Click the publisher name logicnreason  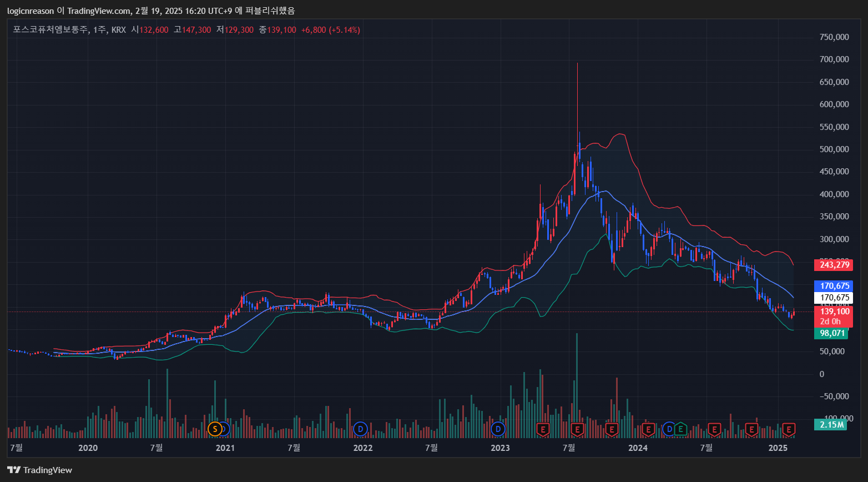(31, 11)
